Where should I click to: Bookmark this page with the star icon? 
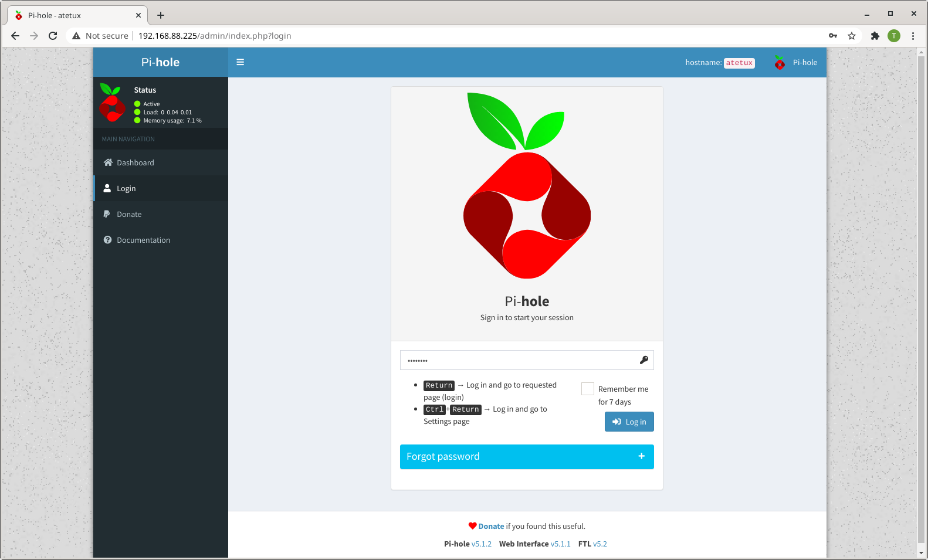[852, 36]
